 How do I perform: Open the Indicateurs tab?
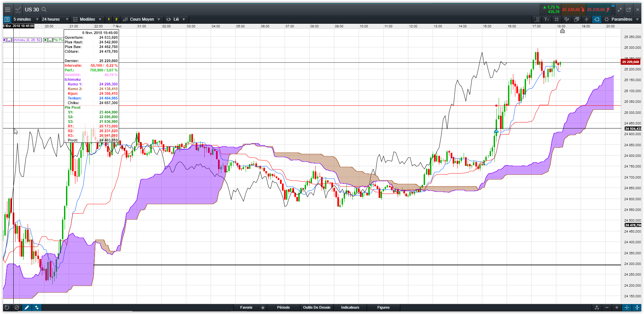(350, 307)
